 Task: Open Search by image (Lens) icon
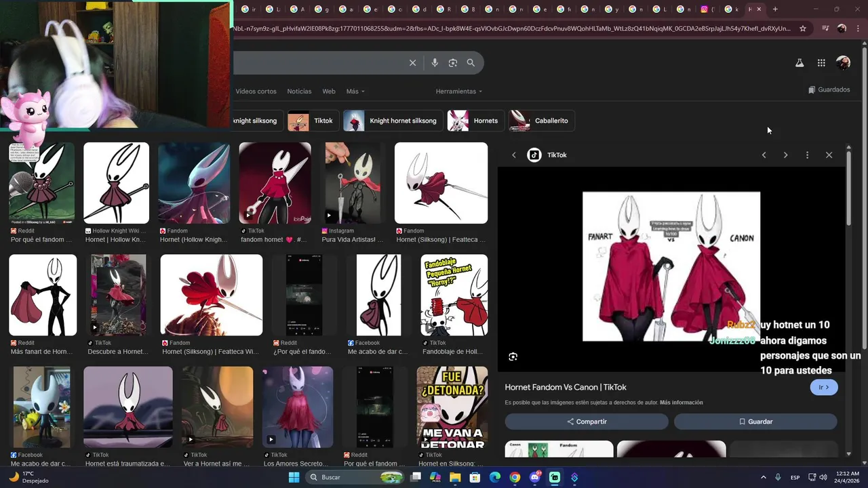point(453,63)
